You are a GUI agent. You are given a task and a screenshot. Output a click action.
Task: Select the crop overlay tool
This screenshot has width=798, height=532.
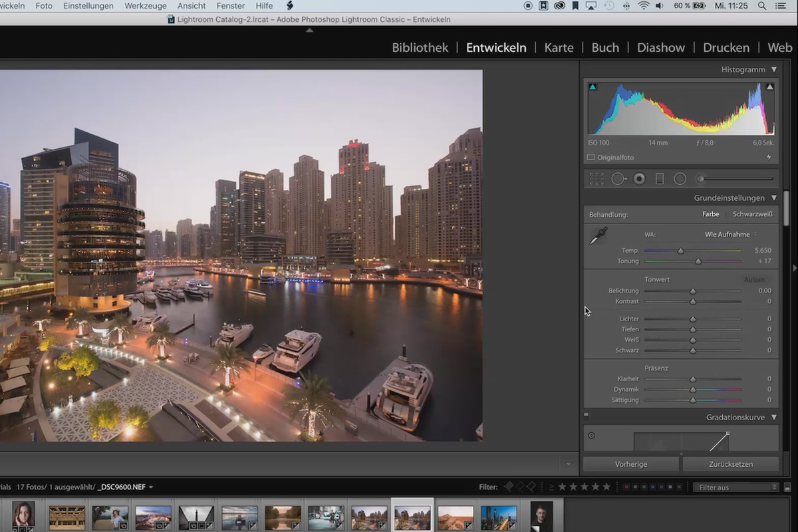597,179
